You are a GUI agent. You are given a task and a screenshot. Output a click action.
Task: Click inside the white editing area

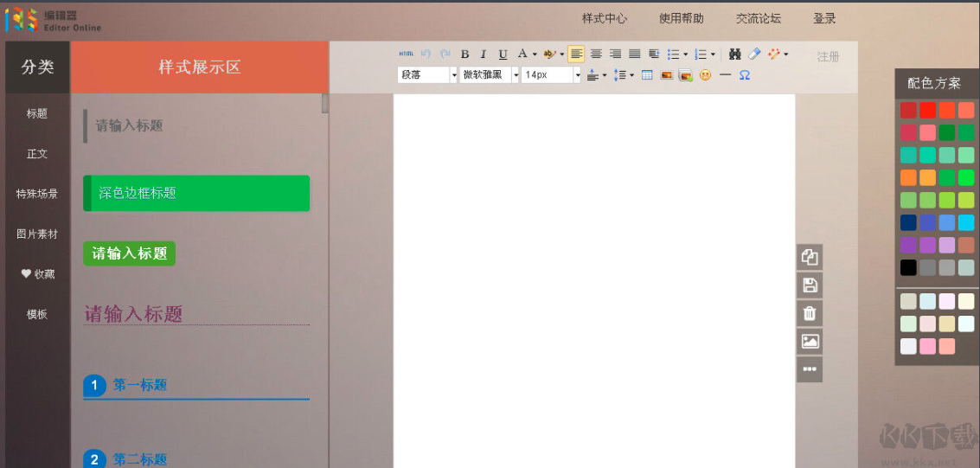pos(593,281)
